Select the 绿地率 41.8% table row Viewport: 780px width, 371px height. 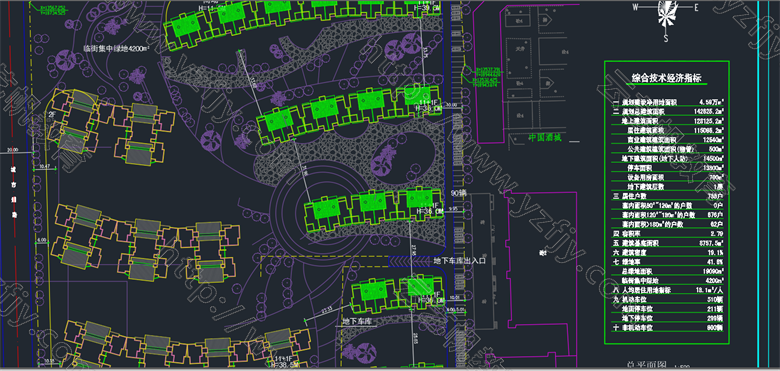[668, 262]
